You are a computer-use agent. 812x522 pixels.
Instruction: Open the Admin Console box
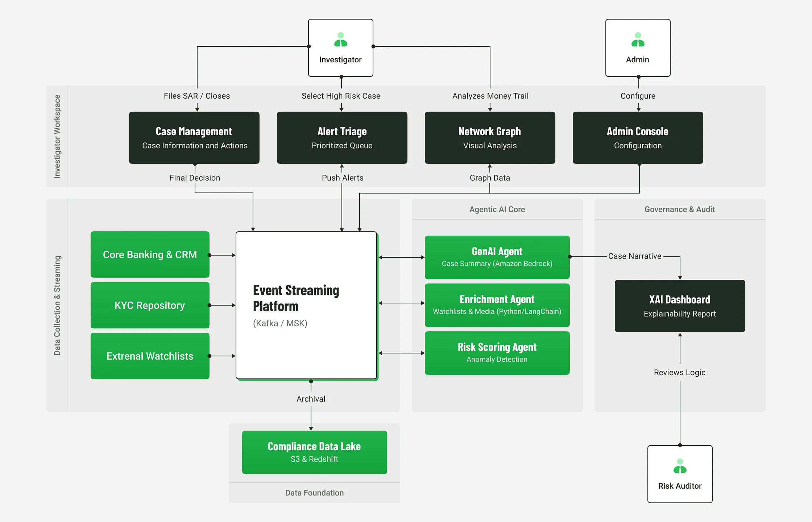point(638,138)
